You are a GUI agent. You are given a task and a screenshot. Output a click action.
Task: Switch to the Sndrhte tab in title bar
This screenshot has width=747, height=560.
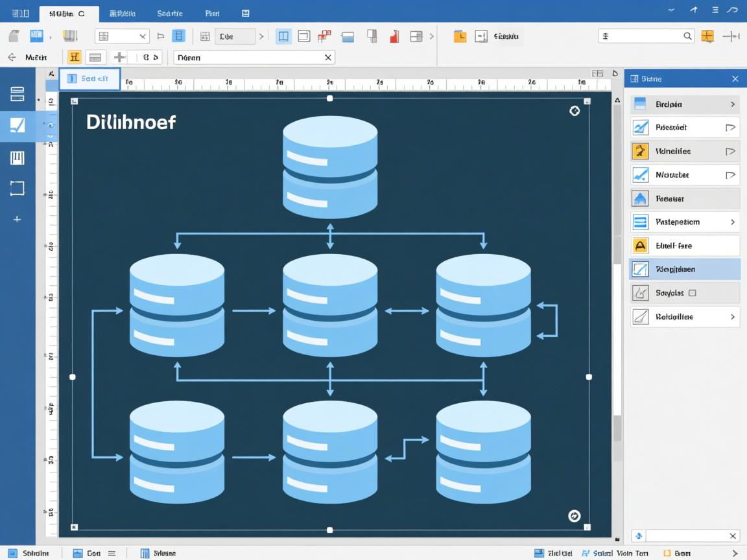(x=170, y=13)
